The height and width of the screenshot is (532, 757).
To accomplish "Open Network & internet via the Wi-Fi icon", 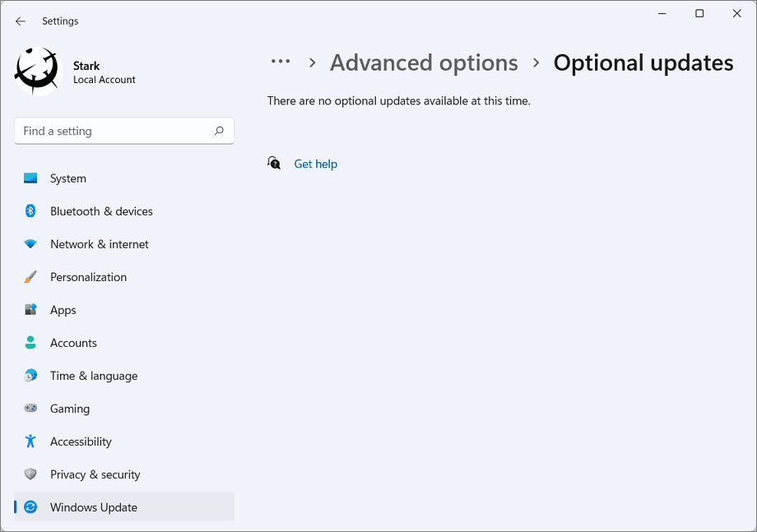I will (30, 244).
